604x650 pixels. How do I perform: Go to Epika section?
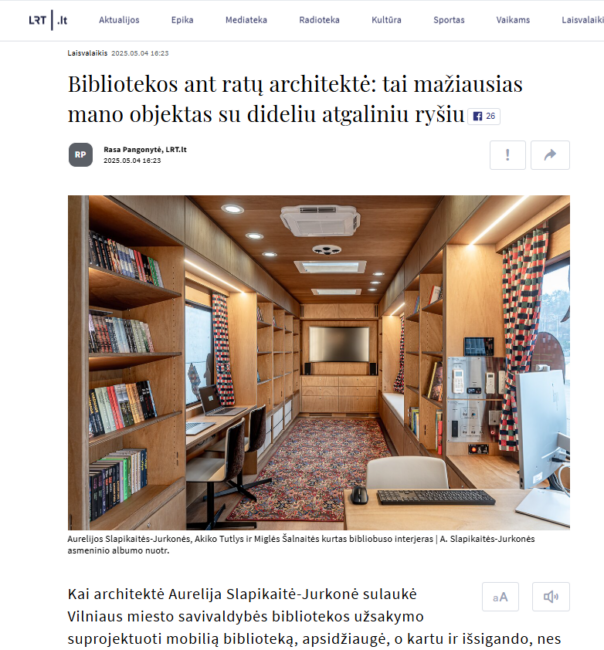(182, 20)
